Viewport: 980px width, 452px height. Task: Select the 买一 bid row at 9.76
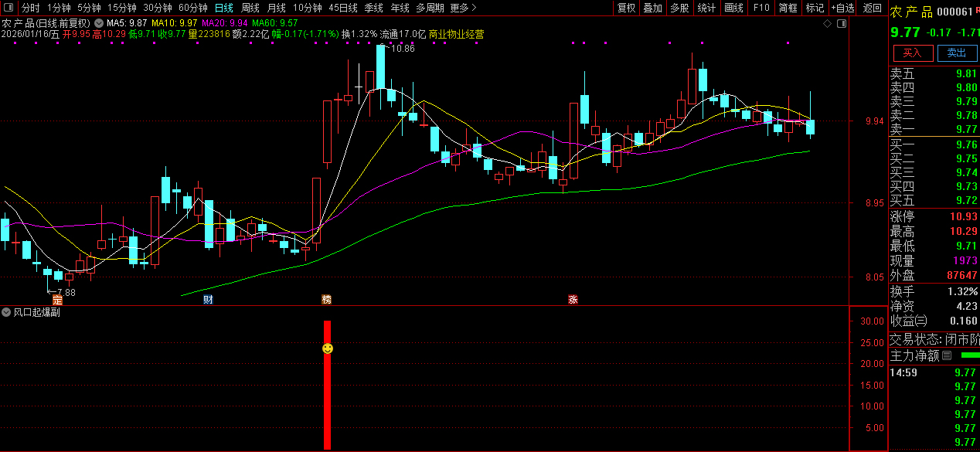[x=934, y=144]
